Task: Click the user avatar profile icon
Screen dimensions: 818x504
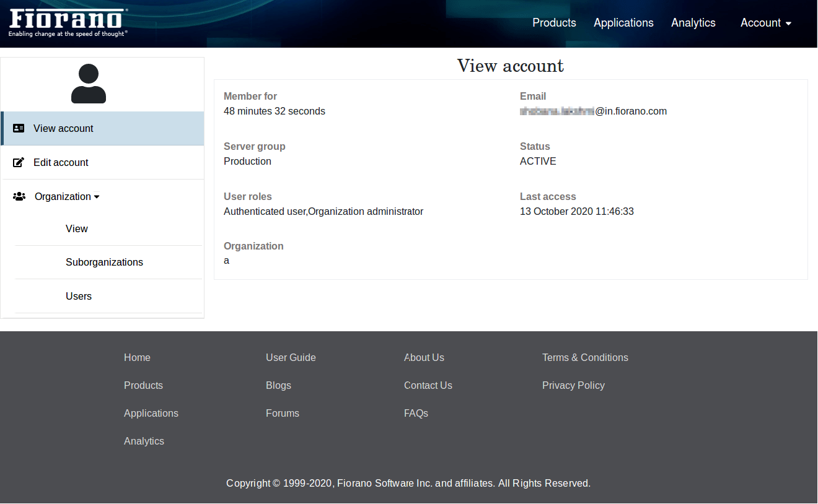Action: [x=89, y=84]
